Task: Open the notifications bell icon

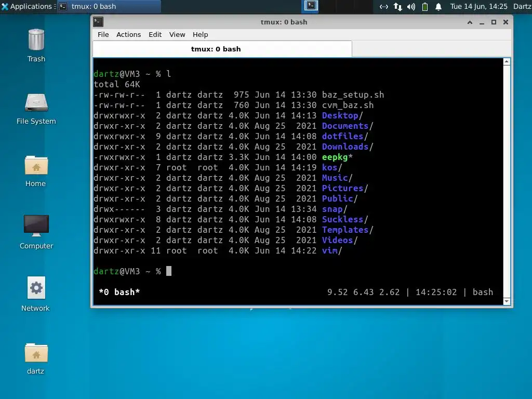Action: click(x=438, y=6)
